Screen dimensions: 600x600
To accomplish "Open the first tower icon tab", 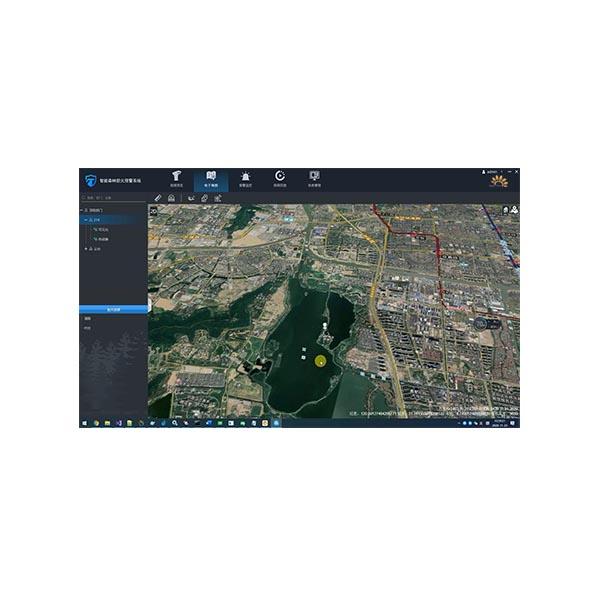I will pos(176,179).
